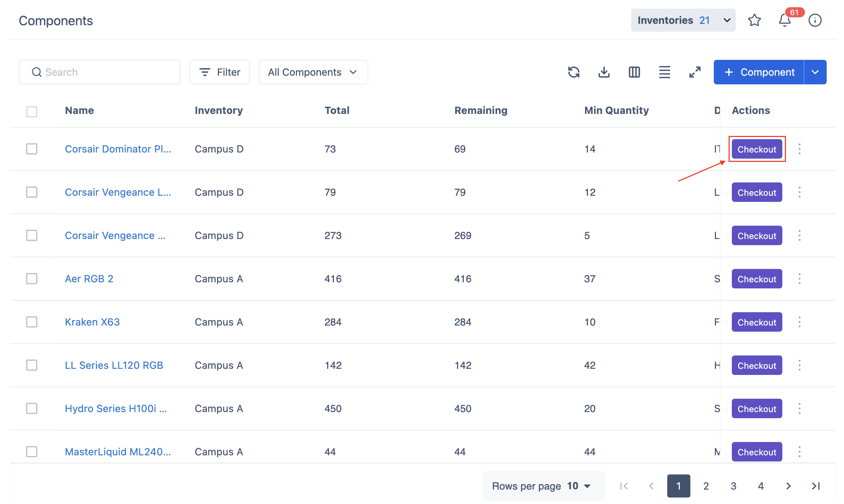Image resolution: width=844 pixels, height=504 pixels.
Task: Refresh the components list
Action: point(574,72)
